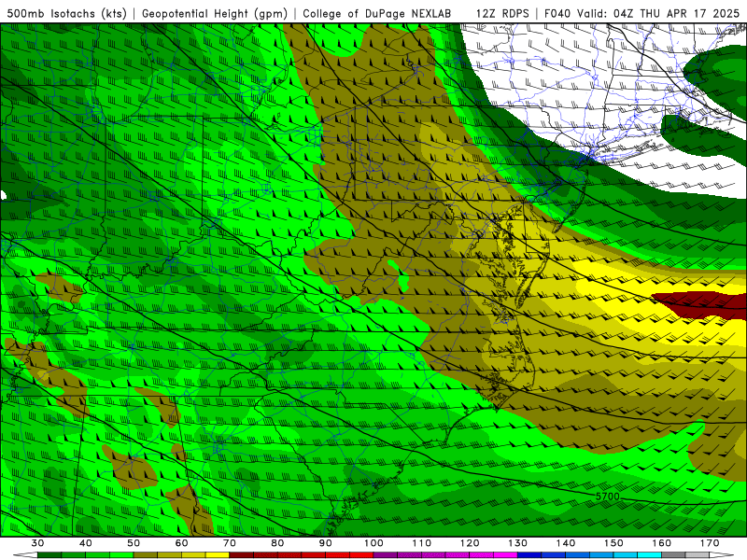
Task: Click the 110 label on the color scale
Action: click(x=422, y=543)
